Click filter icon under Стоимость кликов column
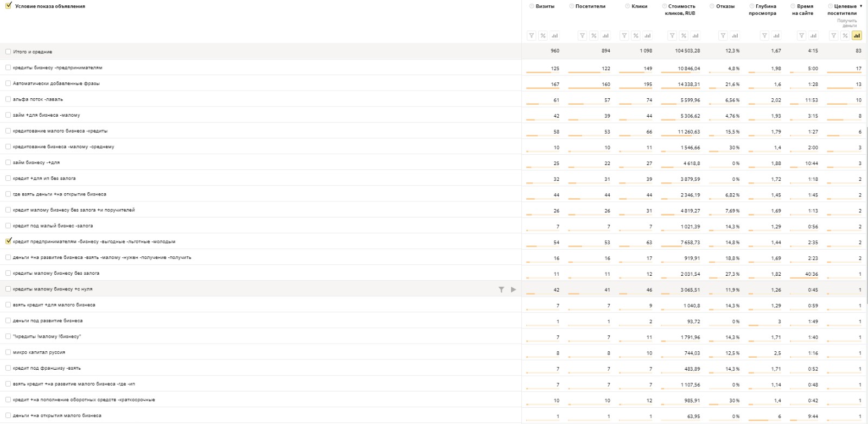The image size is (868, 424). (672, 36)
